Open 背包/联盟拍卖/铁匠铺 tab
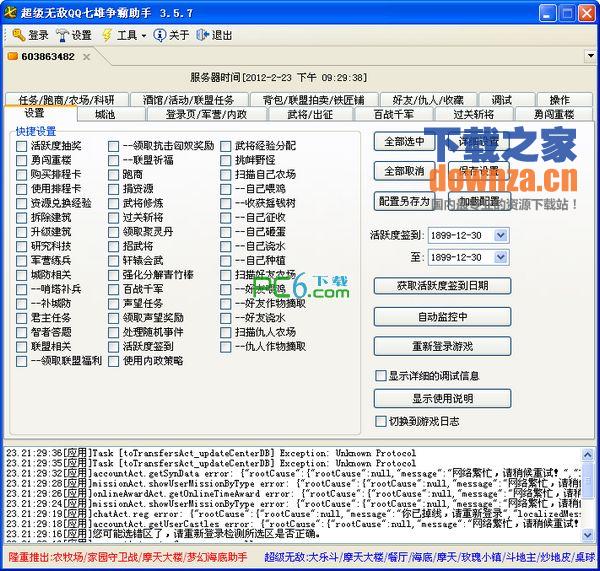This screenshot has height=571, width=600. pos(314,100)
